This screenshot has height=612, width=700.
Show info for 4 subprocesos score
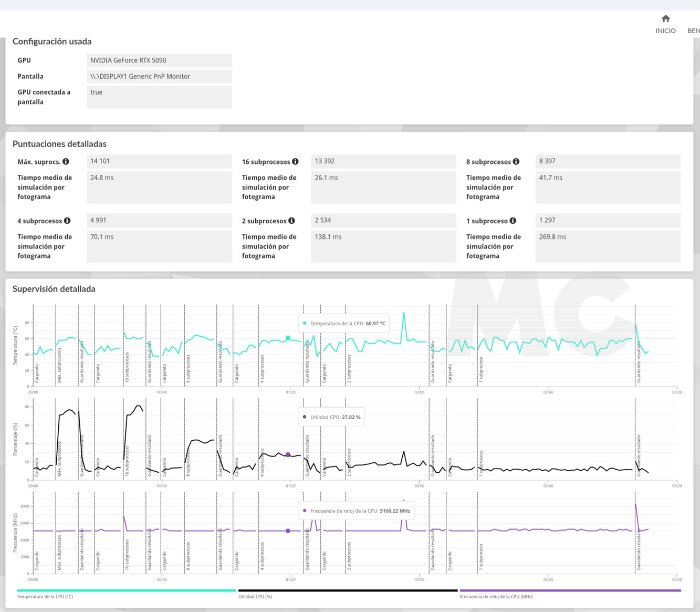click(x=67, y=221)
